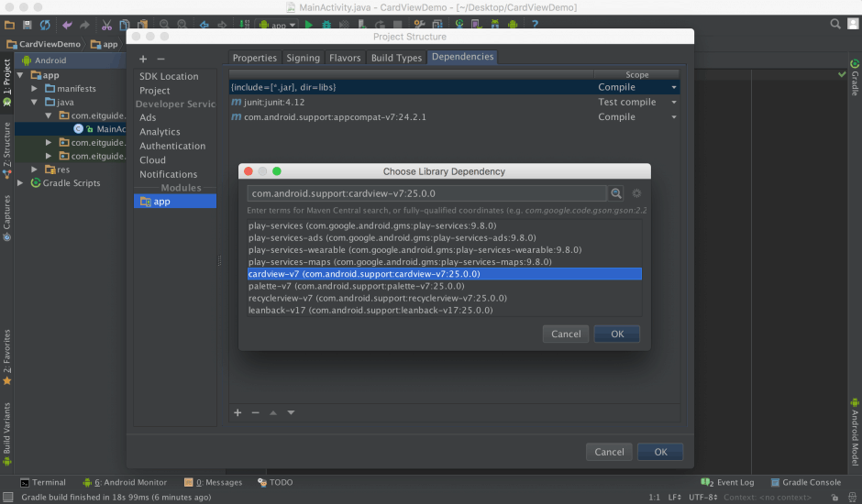Open the 1: Project tool window tab
862x504 pixels.
7,82
